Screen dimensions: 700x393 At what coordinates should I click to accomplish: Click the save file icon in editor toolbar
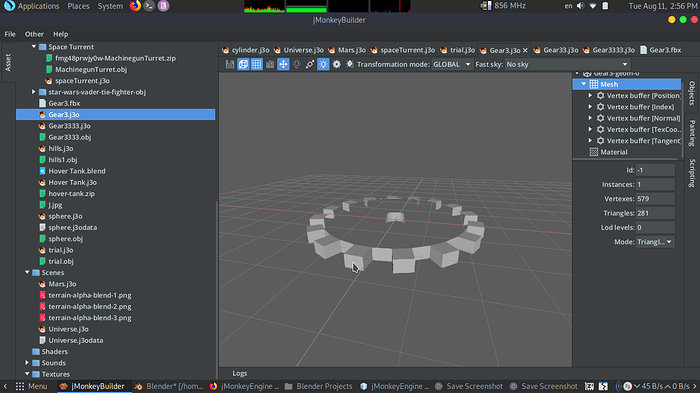230,64
